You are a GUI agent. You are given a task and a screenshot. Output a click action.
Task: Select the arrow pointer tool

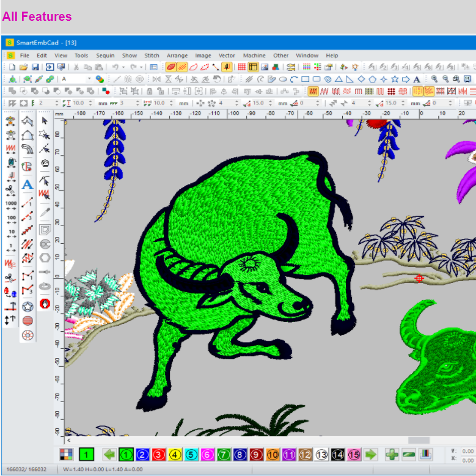click(45, 120)
